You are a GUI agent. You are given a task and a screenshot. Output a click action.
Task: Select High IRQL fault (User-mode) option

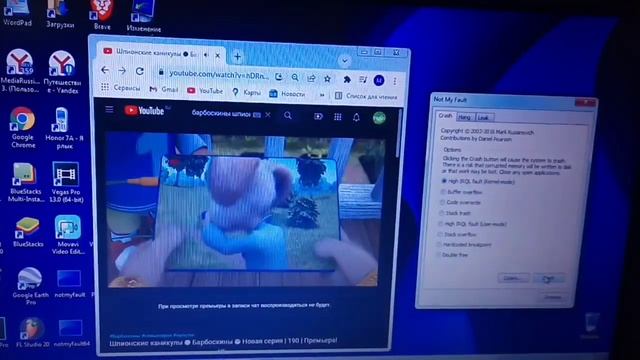point(473,224)
